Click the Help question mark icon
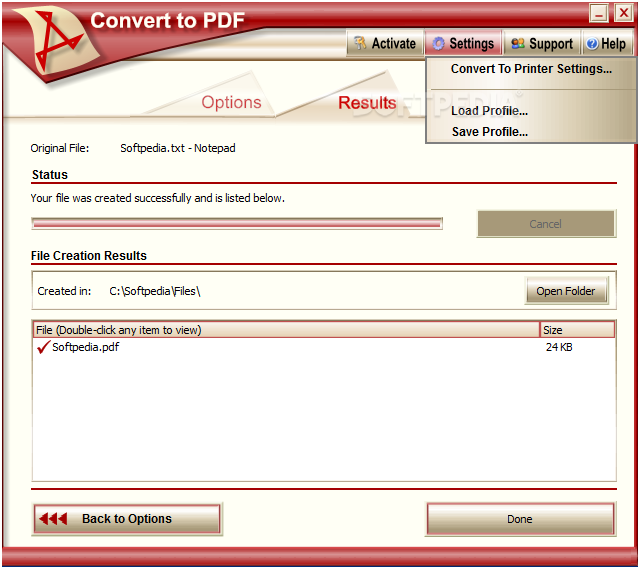Viewport: 638px width, 567px height. pos(592,44)
